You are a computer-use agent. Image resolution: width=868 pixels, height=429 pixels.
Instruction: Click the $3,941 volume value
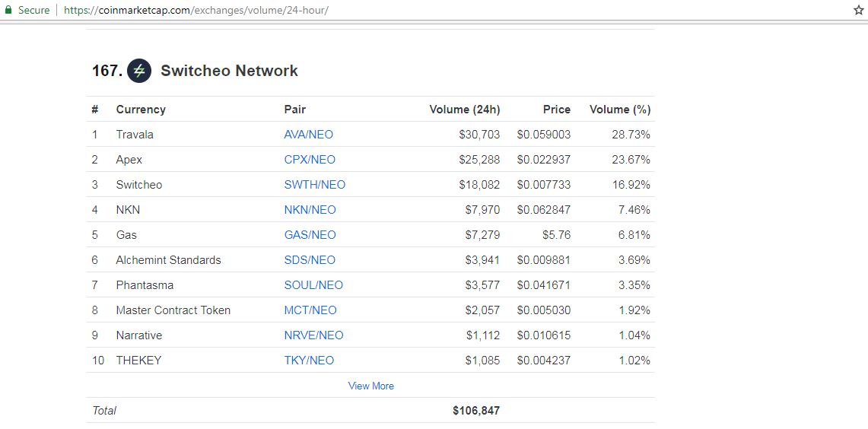click(482, 259)
